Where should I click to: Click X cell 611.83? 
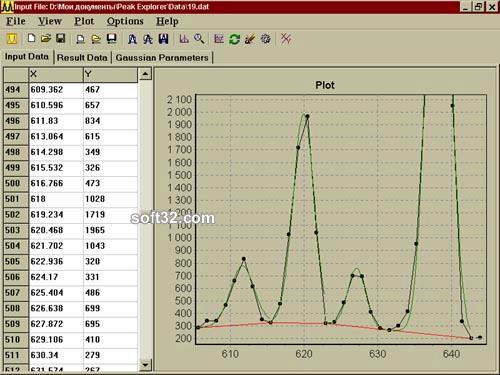(56, 121)
